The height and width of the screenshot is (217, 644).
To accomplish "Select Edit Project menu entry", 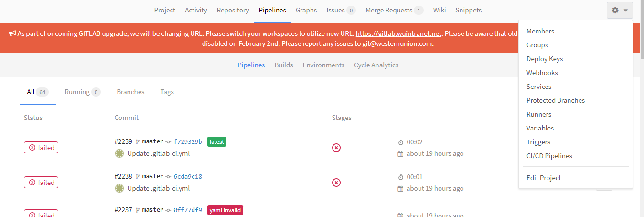I will (x=544, y=178).
